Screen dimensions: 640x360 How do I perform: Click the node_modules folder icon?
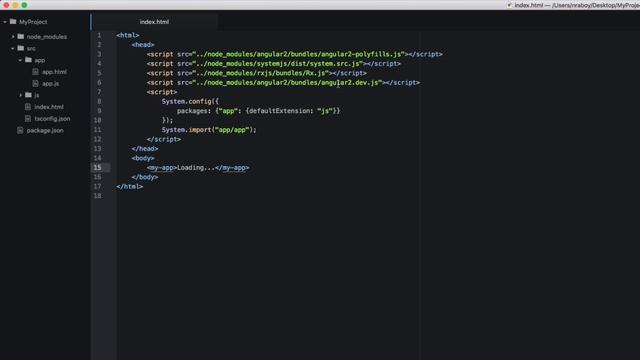pyautogui.click(x=21, y=36)
